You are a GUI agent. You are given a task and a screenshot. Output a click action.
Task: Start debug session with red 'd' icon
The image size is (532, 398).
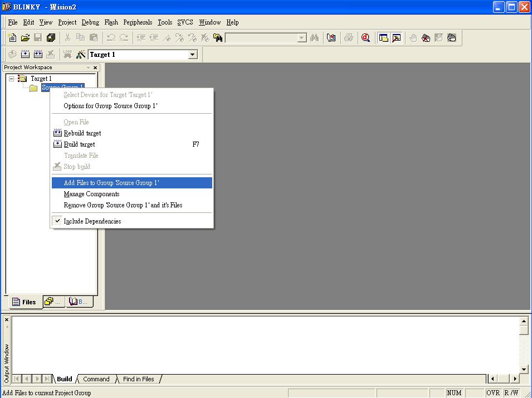pyautogui.click(x=365, y=38)
